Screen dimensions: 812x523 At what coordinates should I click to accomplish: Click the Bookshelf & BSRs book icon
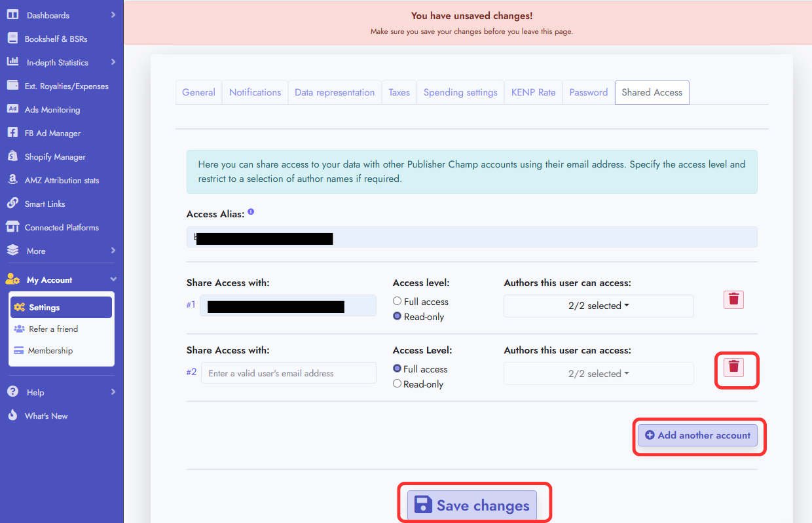pos(12,39)
